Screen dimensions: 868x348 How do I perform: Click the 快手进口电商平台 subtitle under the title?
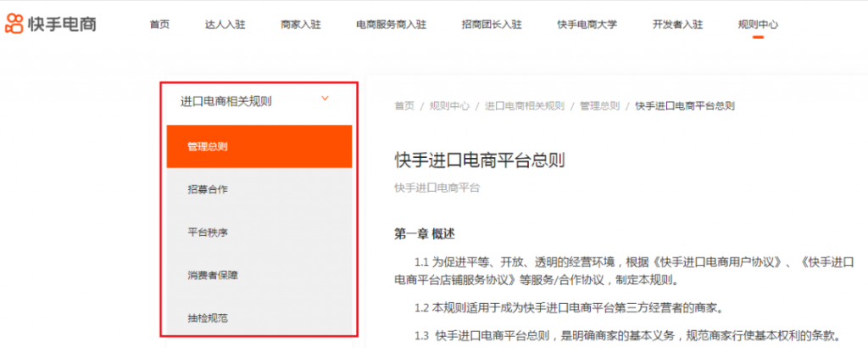tap(437, 188)
